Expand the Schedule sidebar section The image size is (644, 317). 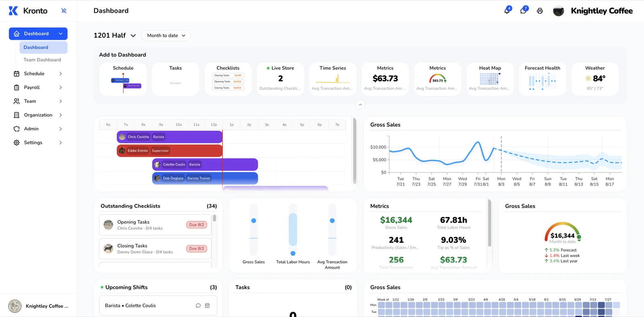click(61, 74)
